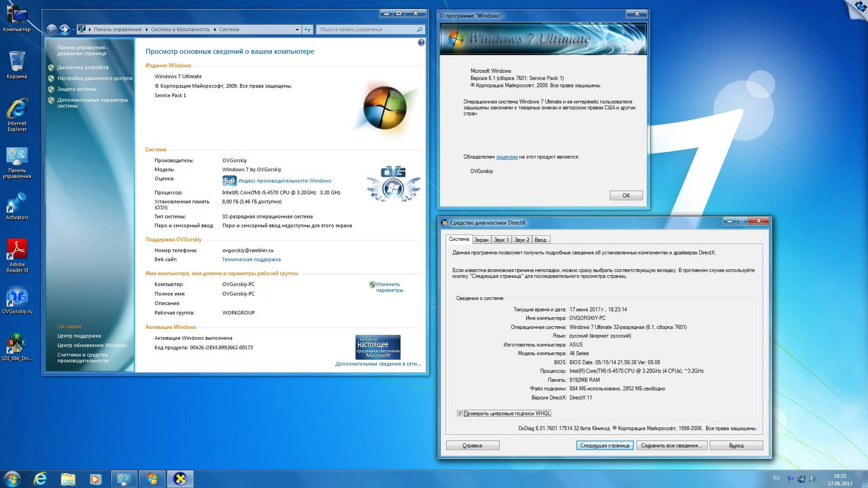Screen dimensions: 868x488
Task: Open the Корзина recycle bin icon
Action: (17, 65)
